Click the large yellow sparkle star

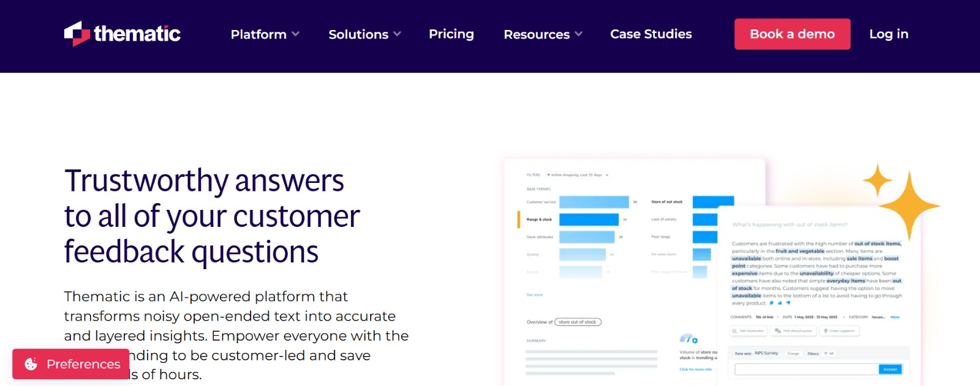click(x=909, y=206)
